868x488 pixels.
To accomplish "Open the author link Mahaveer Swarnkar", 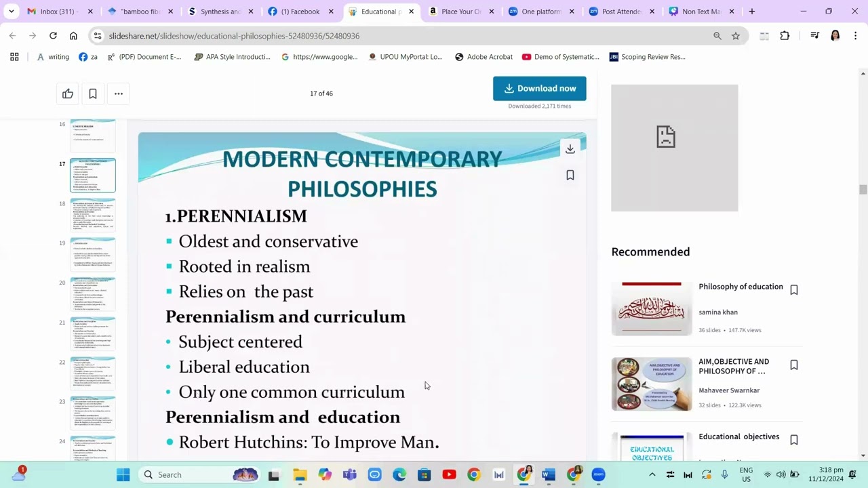I will pos(729,390).
